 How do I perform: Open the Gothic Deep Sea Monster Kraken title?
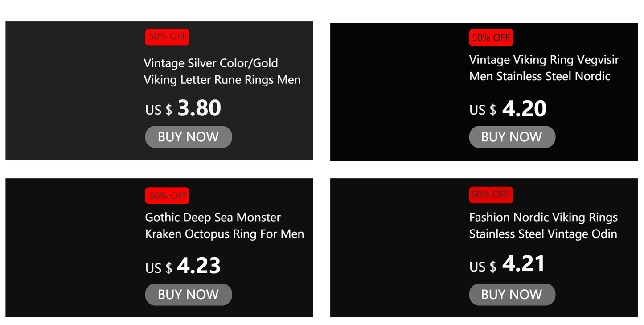coord(224,226)
